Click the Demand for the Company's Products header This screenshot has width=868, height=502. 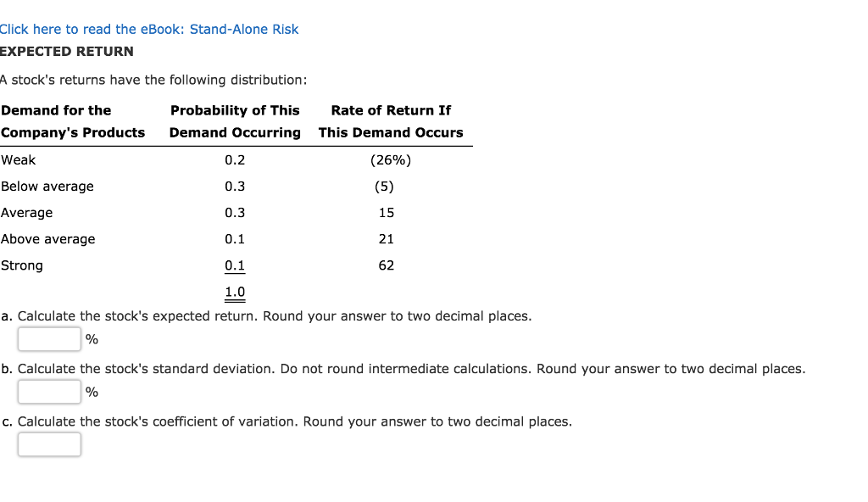pos(73,121)
